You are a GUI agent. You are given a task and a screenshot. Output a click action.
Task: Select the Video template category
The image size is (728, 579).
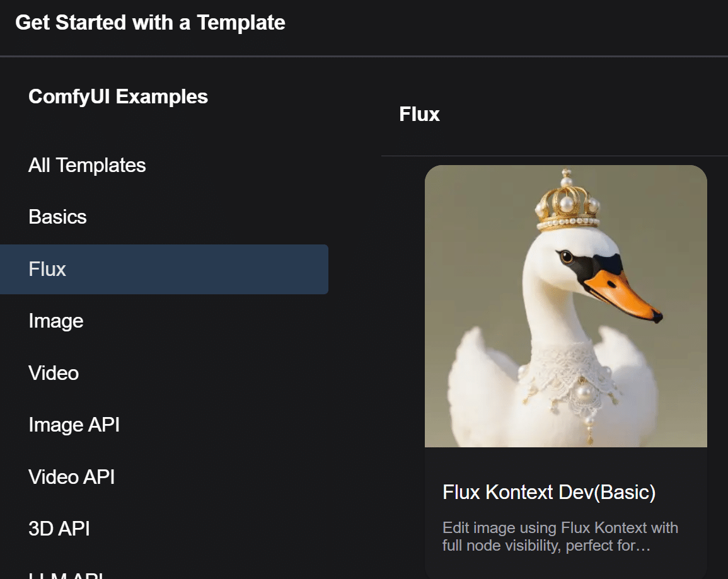[53, 373]
